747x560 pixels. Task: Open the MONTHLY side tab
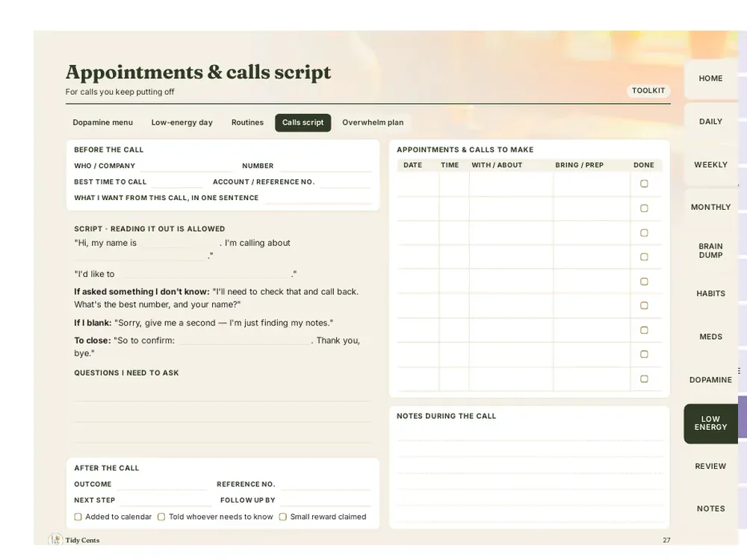point(711,207)
